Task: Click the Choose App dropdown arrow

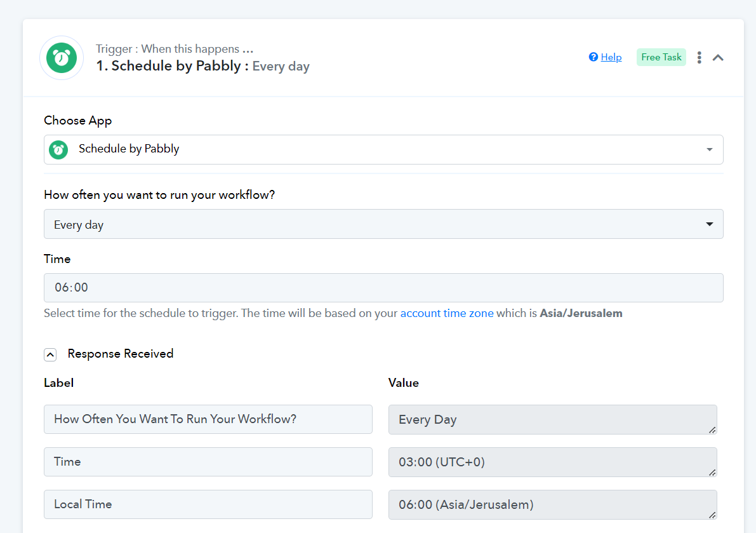Action: [x=709, y=149]
